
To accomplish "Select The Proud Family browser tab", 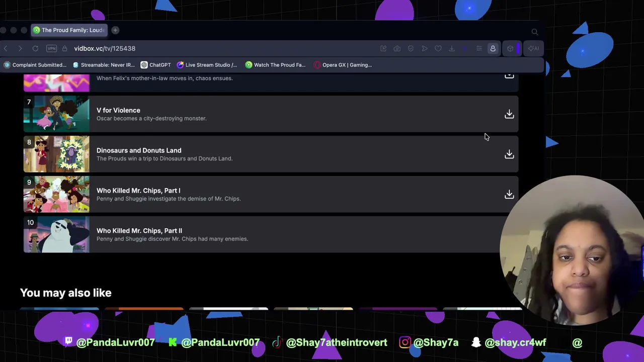I will click(69, 30).
